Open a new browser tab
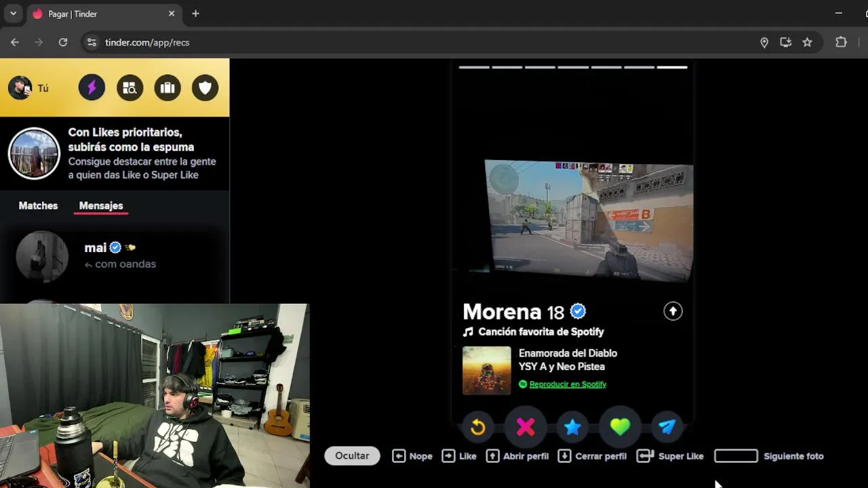This screenshot has height=488, width=868. 195,14
